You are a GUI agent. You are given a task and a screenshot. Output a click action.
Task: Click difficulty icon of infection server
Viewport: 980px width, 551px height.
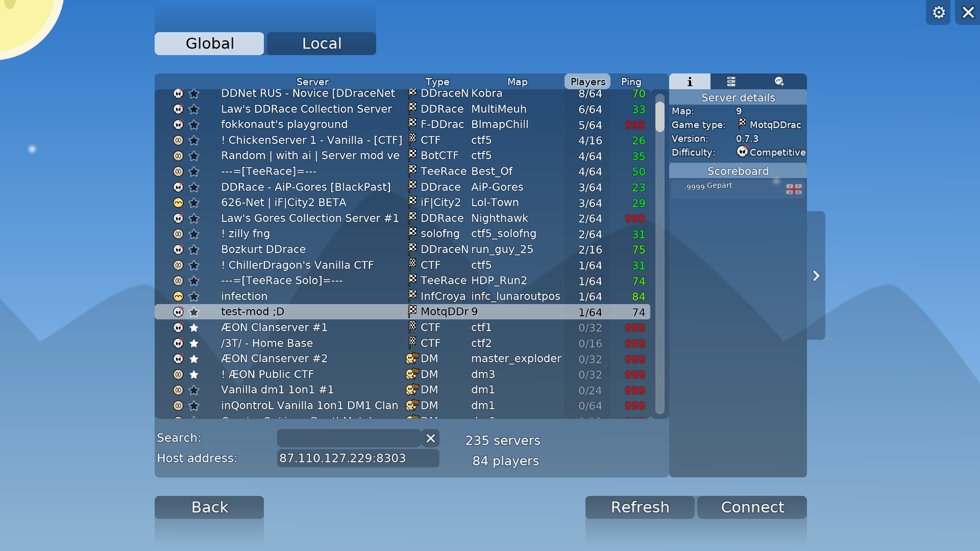[x=178, y=296]
